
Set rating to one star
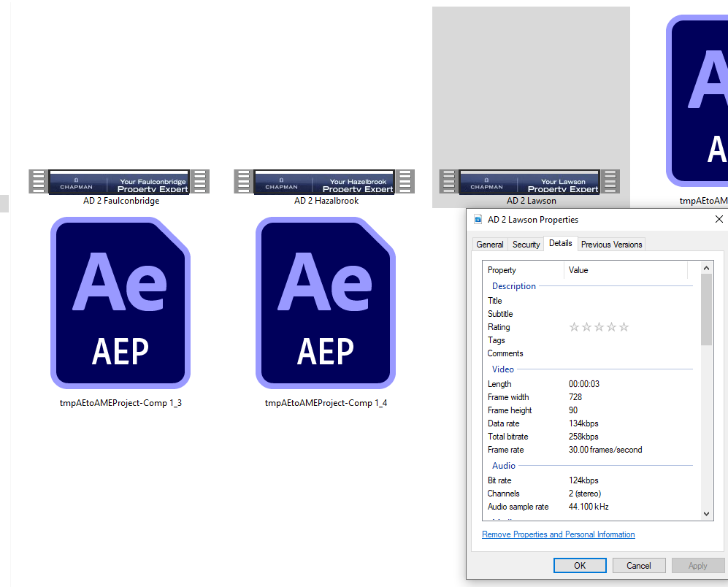(574, 327)
